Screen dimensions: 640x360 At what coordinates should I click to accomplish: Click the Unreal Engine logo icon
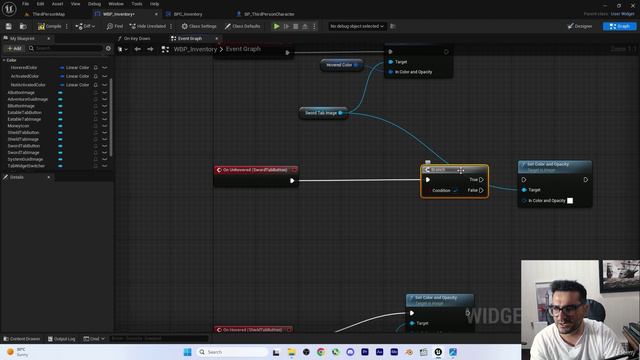point(9,8)
